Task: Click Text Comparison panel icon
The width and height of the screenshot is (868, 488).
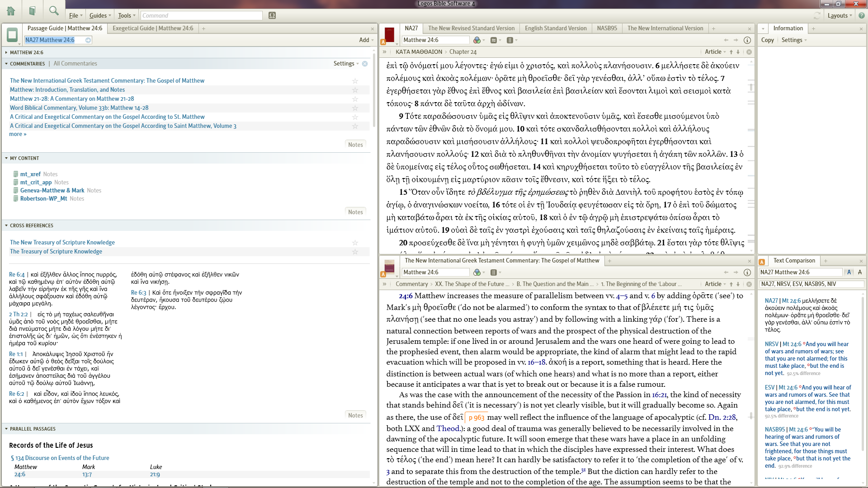Action: click(x=762, y=262)
